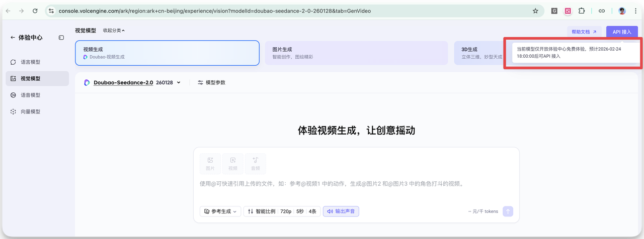Collapse the sidebar with the panel icon

click(x=61, y=38)
